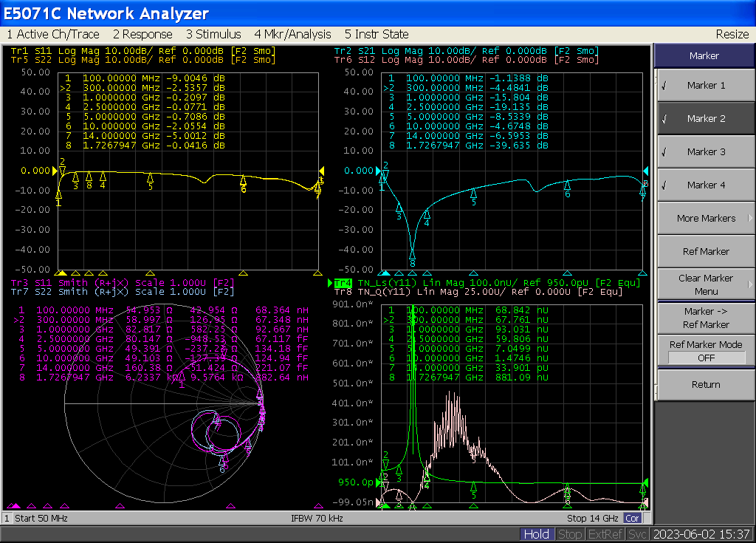Toggle Marker 3 softkey
Screen dimensions: 756x543
coord(706,152)
